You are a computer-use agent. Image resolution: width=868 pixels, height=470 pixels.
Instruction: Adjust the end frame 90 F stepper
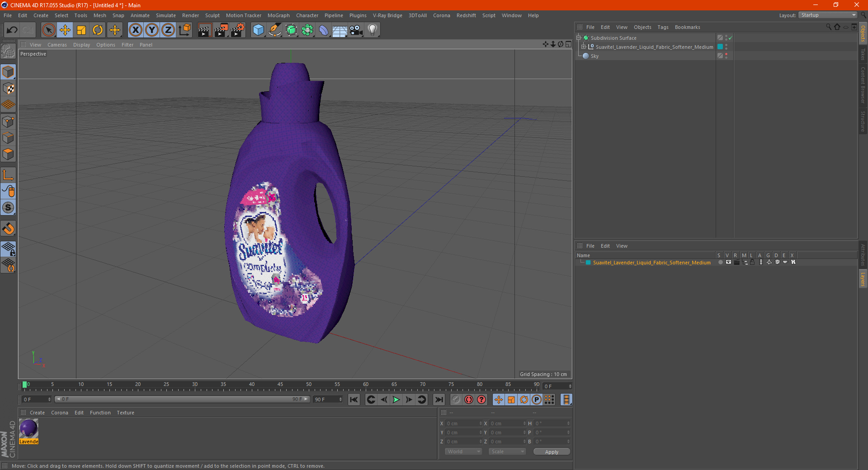point(340,399)
